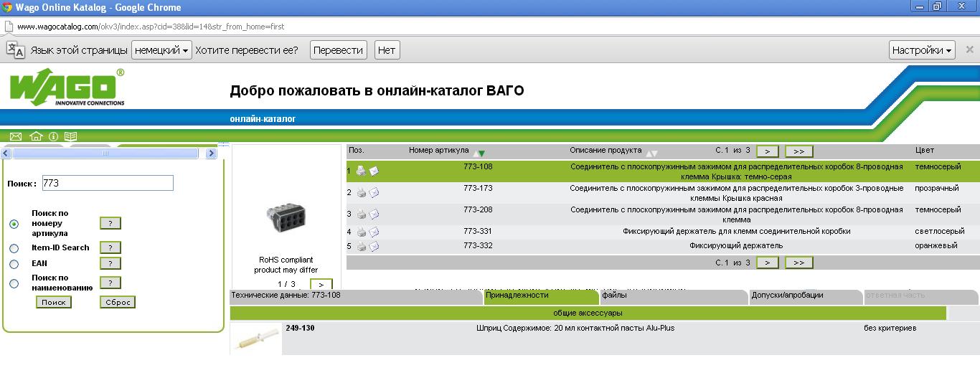Sort descending by Описание продукта grey arrow

point(654,154)
